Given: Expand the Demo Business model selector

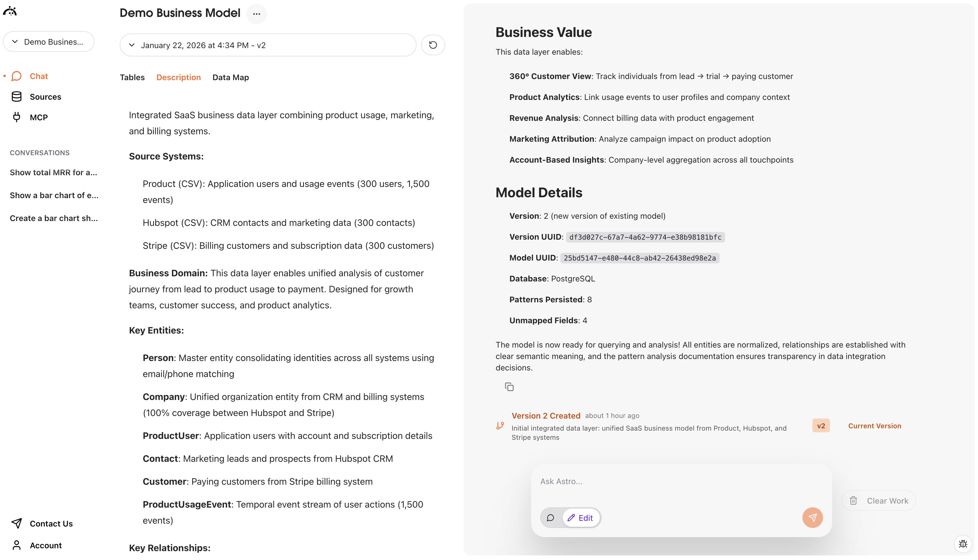Looking at the screenshot, I should [x=48, y=42].
